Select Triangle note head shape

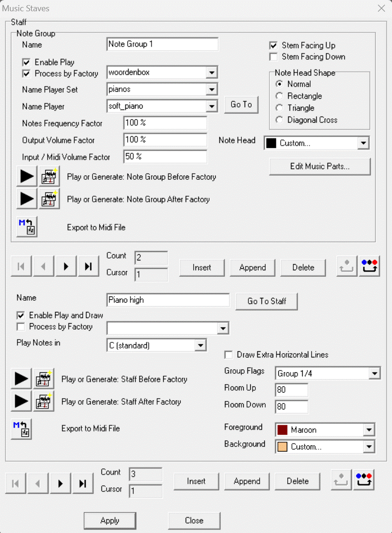[x=280, y=108]
